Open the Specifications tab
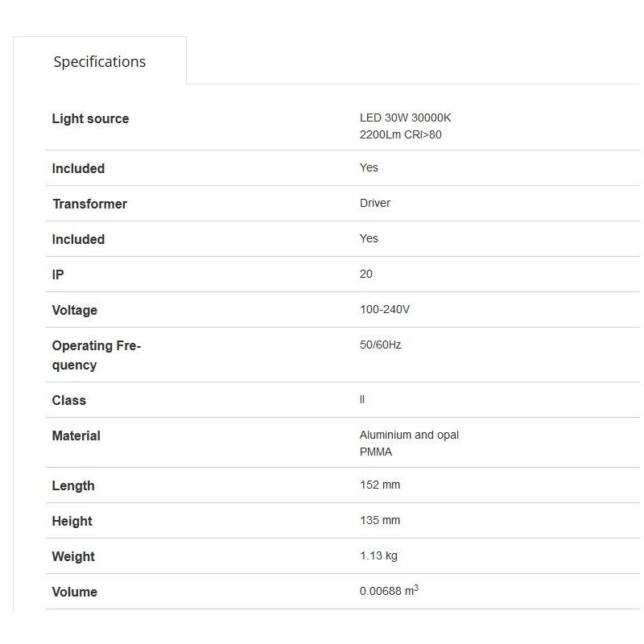The width and height of the screenshot is (644, 644). pyautogui.click(x=100, y=62)
